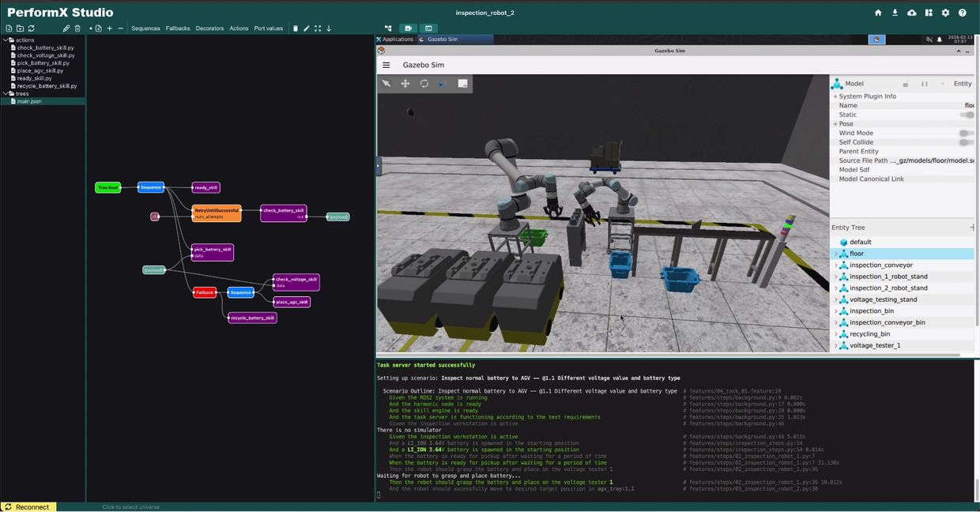Screen dimensions: 980x512
Task: Open the Fallbacks menu
Action: point(178,28)
